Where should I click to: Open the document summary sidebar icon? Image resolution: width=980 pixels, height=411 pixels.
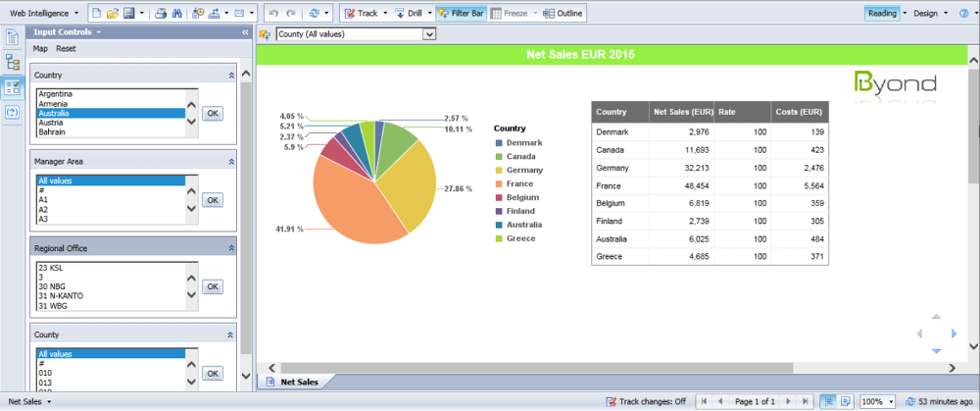click(13, 37)
